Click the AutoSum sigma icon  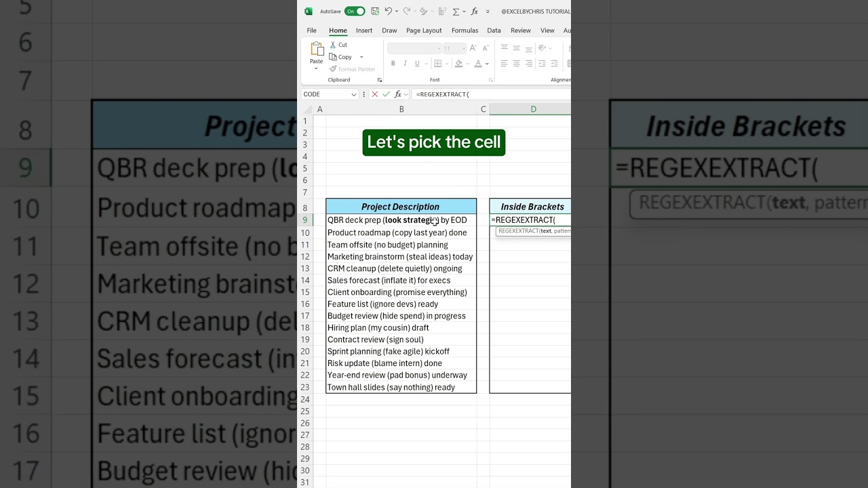coord(456,12)
